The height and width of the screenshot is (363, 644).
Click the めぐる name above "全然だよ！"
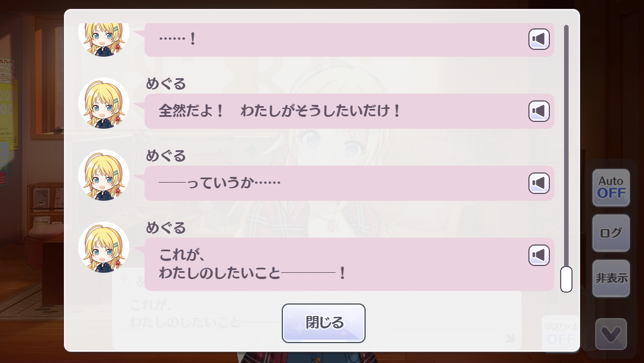pyautogui.click(x=166, y=84)
